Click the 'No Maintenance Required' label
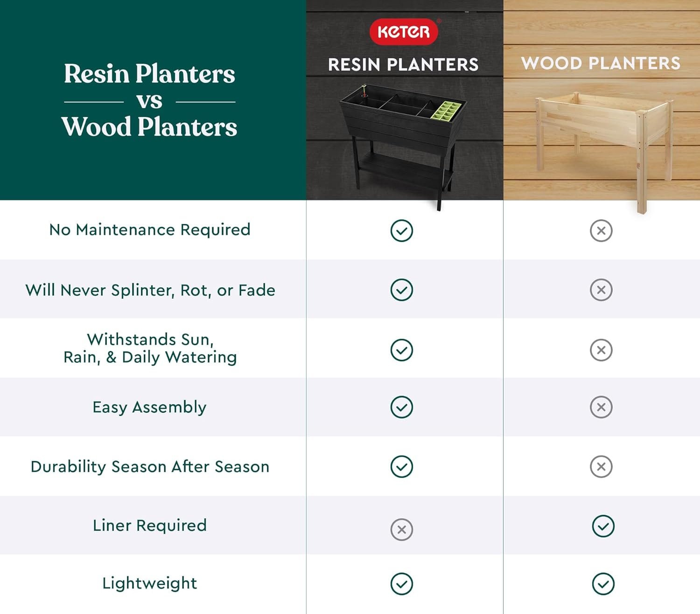 click(150, 230)
